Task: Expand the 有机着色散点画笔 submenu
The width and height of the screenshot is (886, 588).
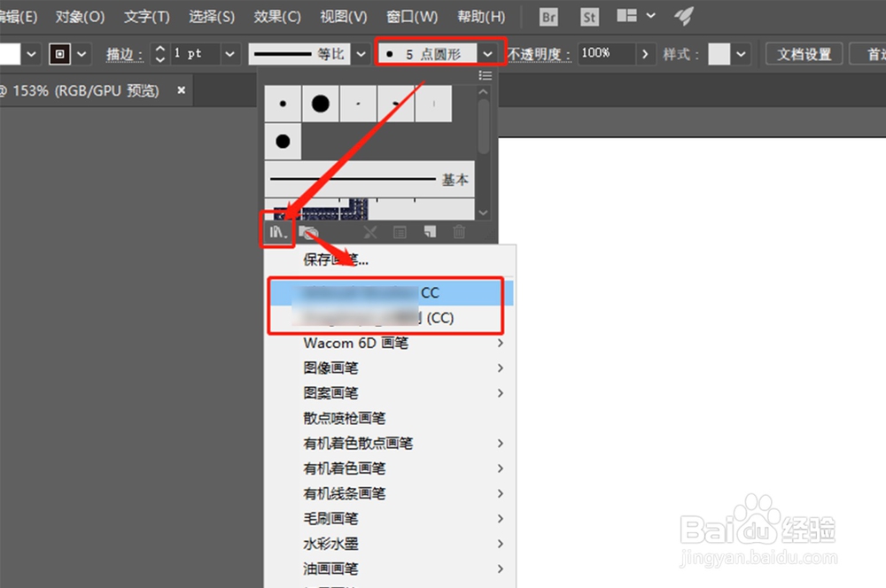Action: point(390,443)
